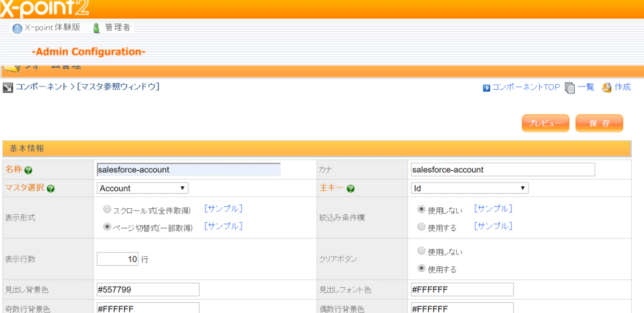Viewport: 644px width, 313px height.
Task: Open サンプル link beside 絞込み 使用しない
Action: [493, 208]
